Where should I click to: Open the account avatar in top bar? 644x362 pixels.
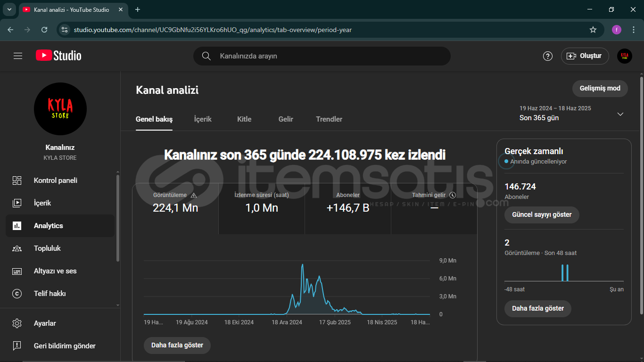(x=624, y=56)
